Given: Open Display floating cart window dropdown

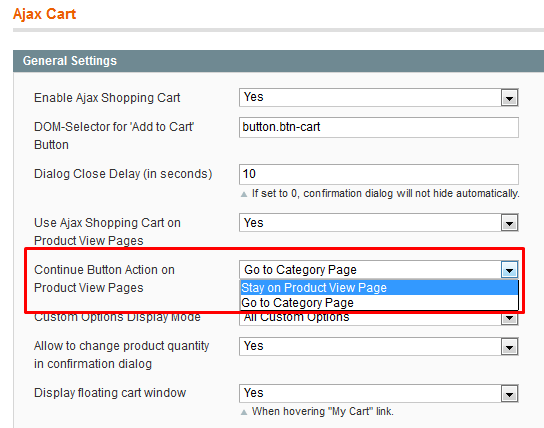Looking at the screenshot, I should (x=379, y=393).
